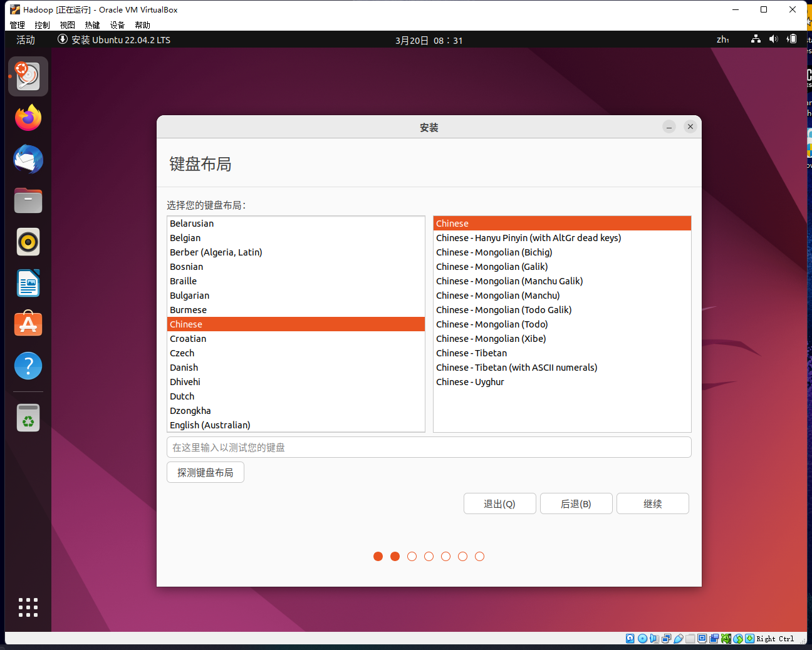
Task: Select Bulgarian keyboard layout
Action: [x=296, y=296]
